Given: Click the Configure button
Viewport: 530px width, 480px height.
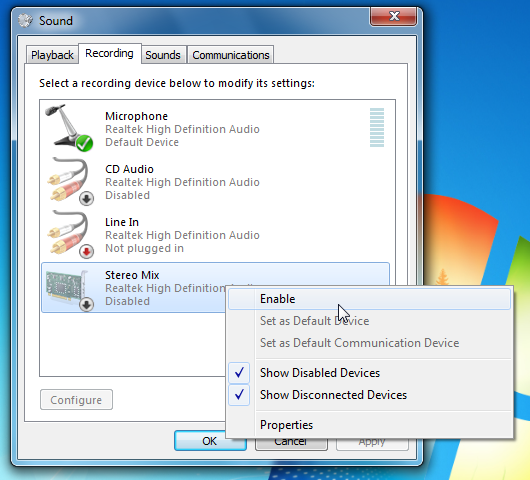Looking at the screenshot, I should coord(76,400).
